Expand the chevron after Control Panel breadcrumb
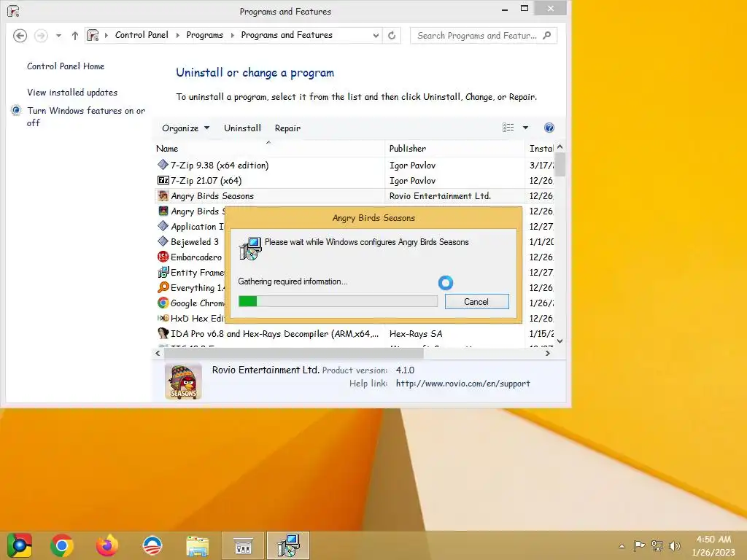The image size is (747, 560). [178, 35]
